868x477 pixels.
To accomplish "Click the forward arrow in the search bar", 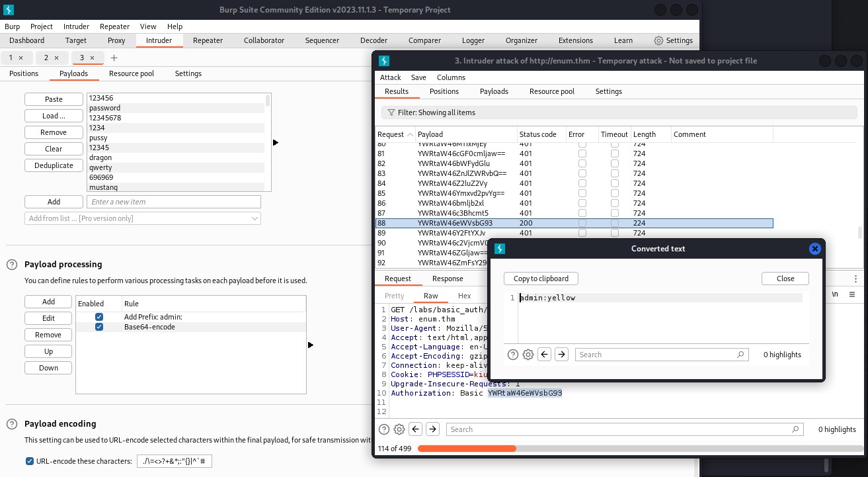I will point(432,429).
